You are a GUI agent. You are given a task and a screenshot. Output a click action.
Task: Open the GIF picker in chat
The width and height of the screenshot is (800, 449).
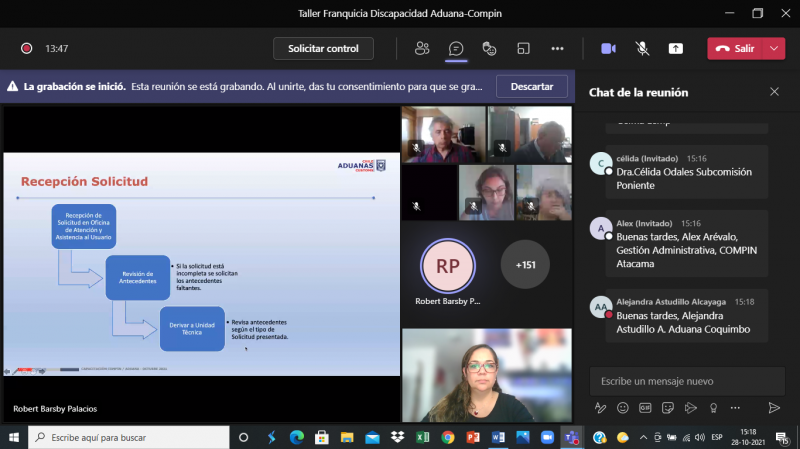(x=645, y=408)
